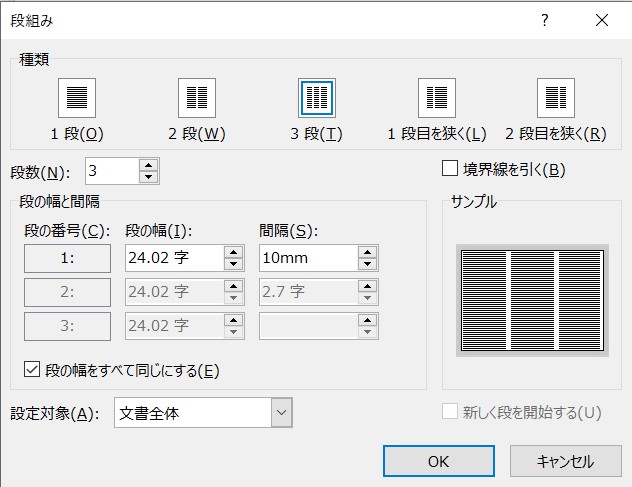Open the 設定対象 dropdown
Screen dimensions: 632x487
pos(281,413)
